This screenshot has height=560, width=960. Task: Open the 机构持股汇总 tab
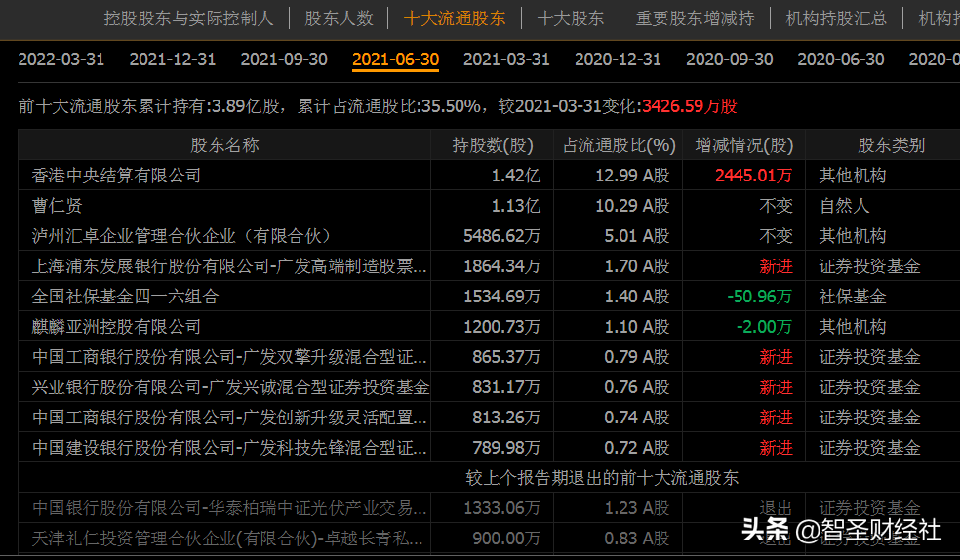coord(836,19)
